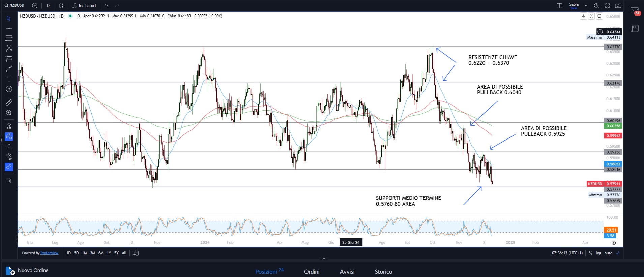Click the Nuovo Ordine button
The height and width of the screenshot is (277, 644).
(x=27, y=271)
